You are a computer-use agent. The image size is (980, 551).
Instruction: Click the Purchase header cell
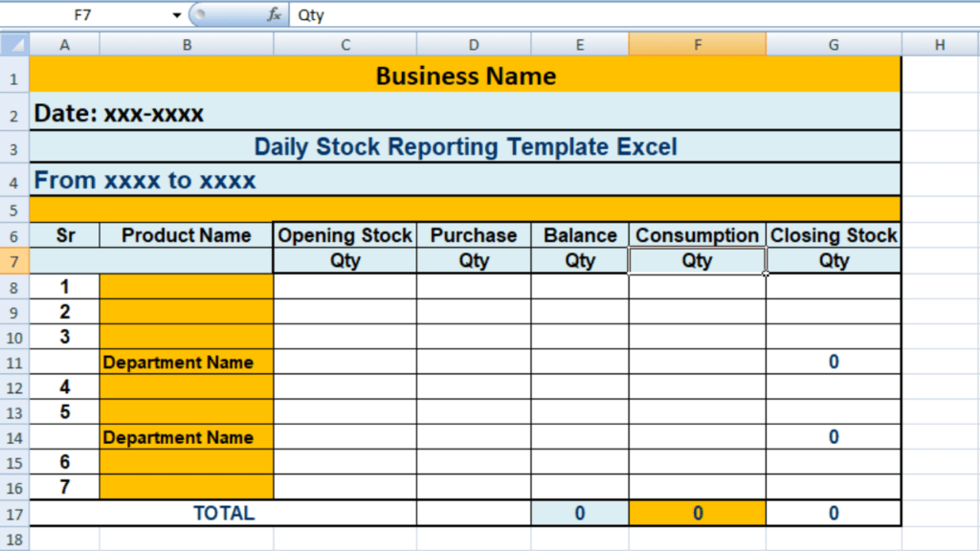point(474,235)
